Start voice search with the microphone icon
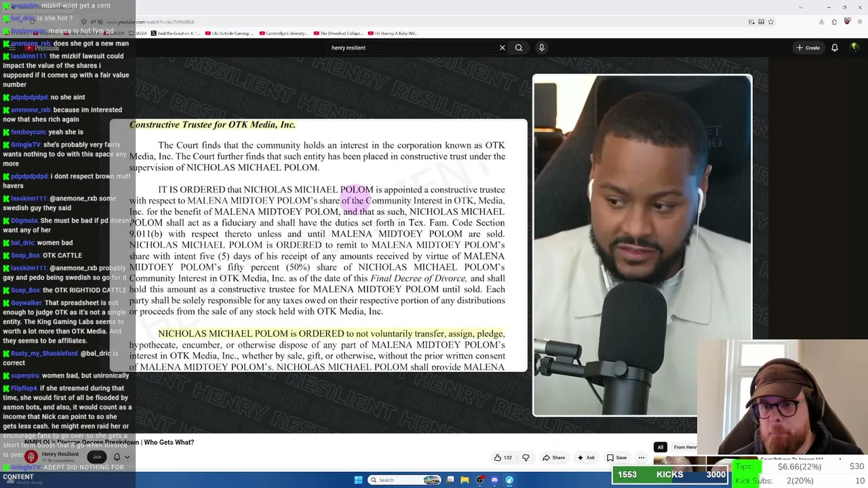Image resolution: width=868 pixels, height=488 pixels. click(541, 47)
